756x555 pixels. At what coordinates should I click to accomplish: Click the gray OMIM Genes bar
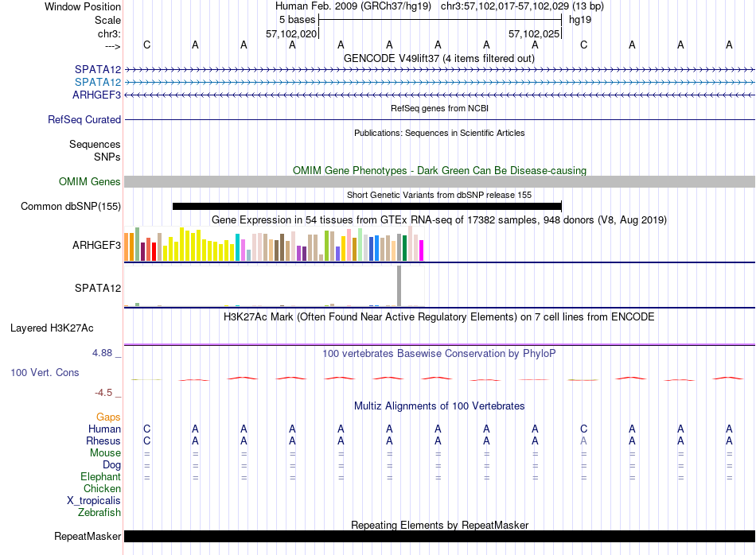[x=439, y=181]
